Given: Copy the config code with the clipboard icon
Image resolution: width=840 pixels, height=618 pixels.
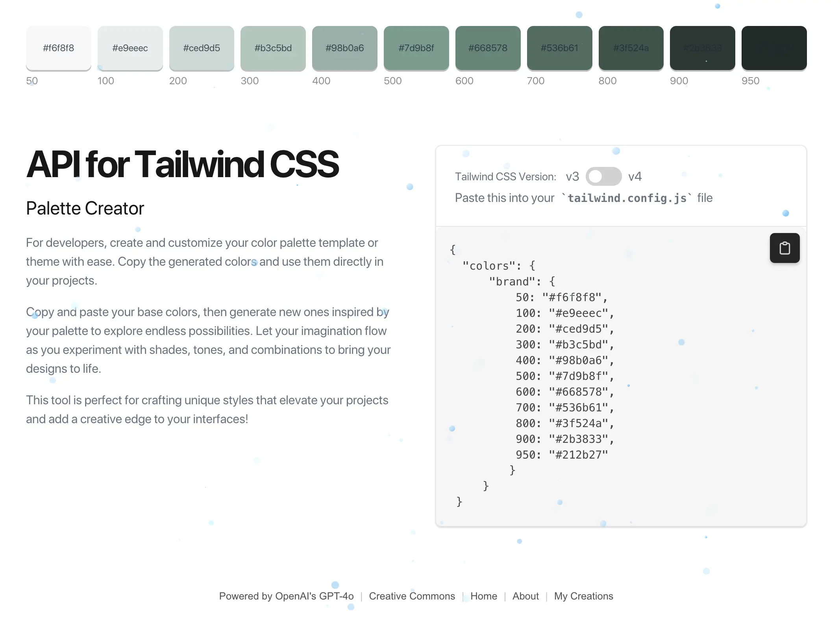Looking at the screenshot, I should 784,248.
